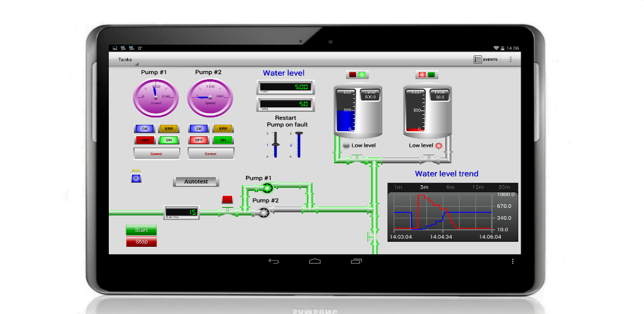Click Pump #2 OK status indicator
The width and height of the screenshot is (644, 314).
click(199, 129)
